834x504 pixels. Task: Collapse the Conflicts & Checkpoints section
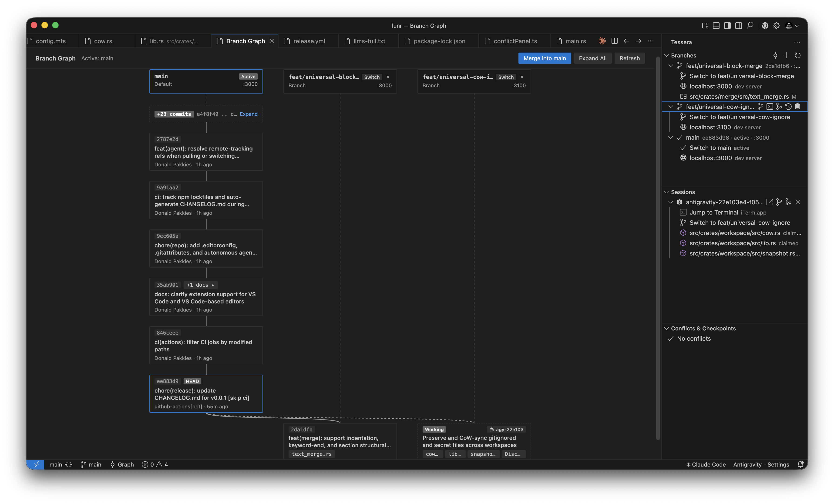tap(666, 328)
